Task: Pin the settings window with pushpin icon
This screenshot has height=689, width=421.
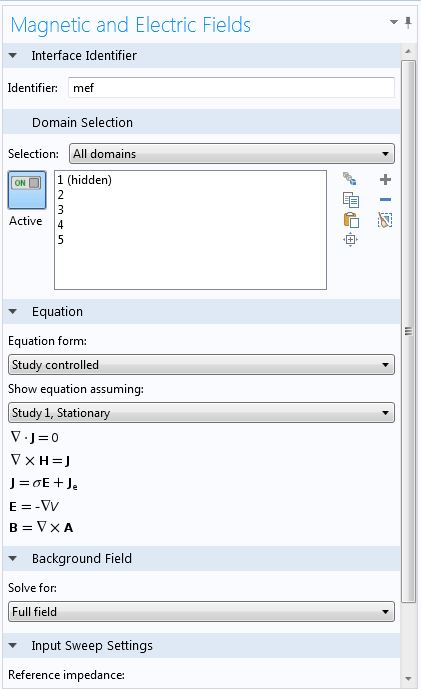Action: [408, 22]
